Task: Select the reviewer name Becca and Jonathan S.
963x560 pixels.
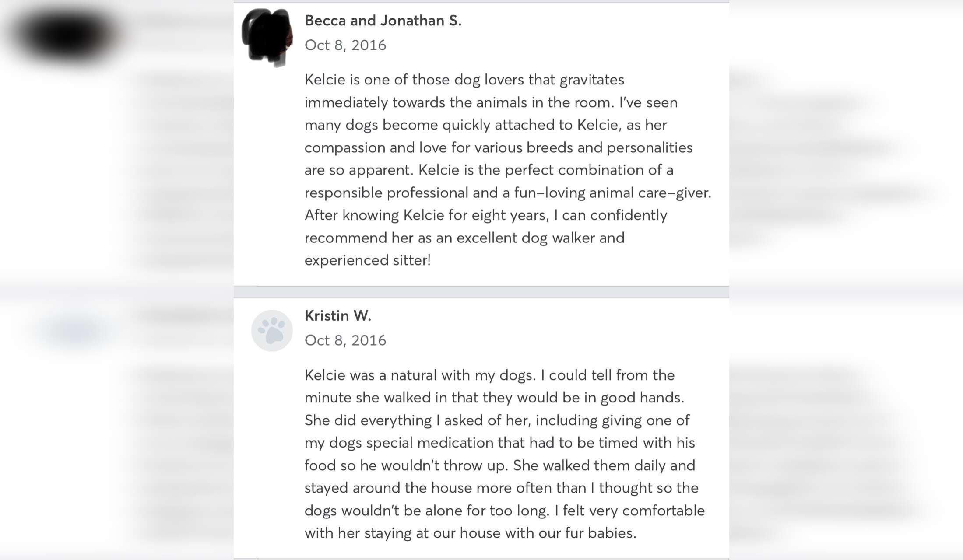Action: (383, 21)
